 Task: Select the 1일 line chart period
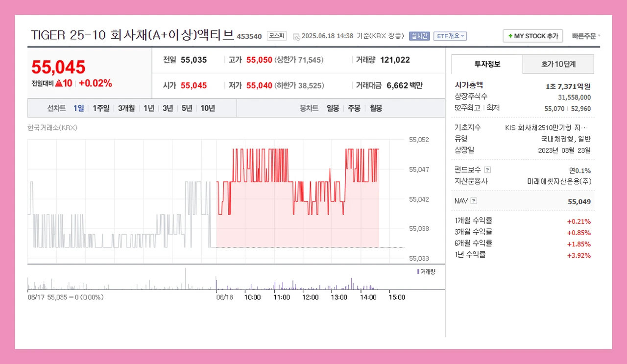(x=78, y=108)
